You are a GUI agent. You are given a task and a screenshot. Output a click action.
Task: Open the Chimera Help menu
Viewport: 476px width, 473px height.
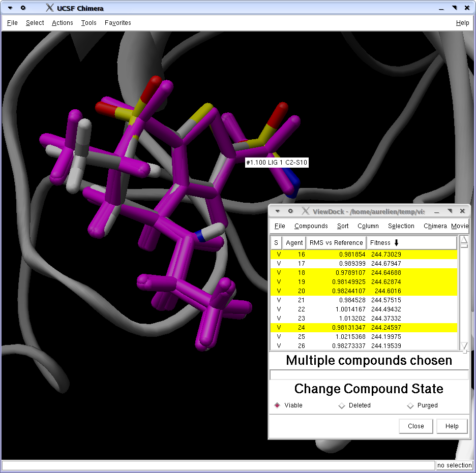pos(462,23)
